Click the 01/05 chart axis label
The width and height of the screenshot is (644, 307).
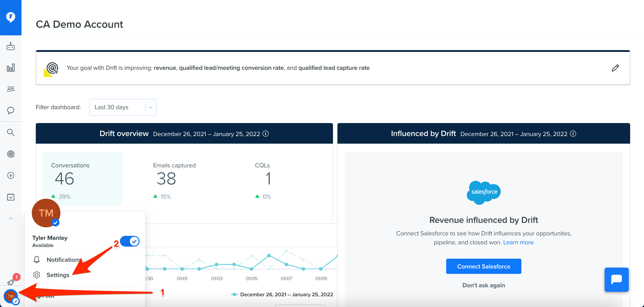[252, 279]
